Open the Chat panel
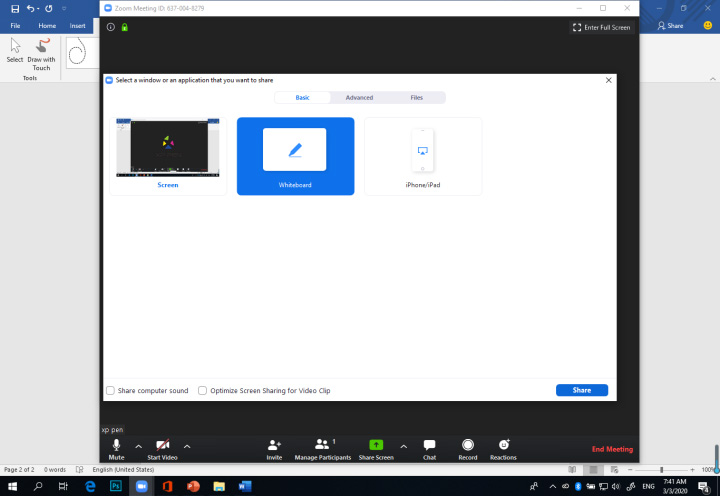720x496 pixels. click(429, 449)
